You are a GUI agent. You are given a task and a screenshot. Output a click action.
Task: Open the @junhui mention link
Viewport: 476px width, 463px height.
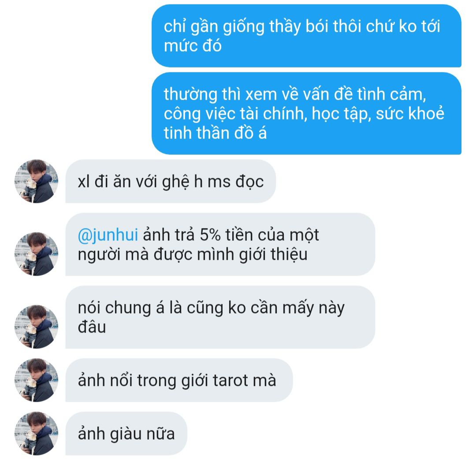click(x=108, y=235)
